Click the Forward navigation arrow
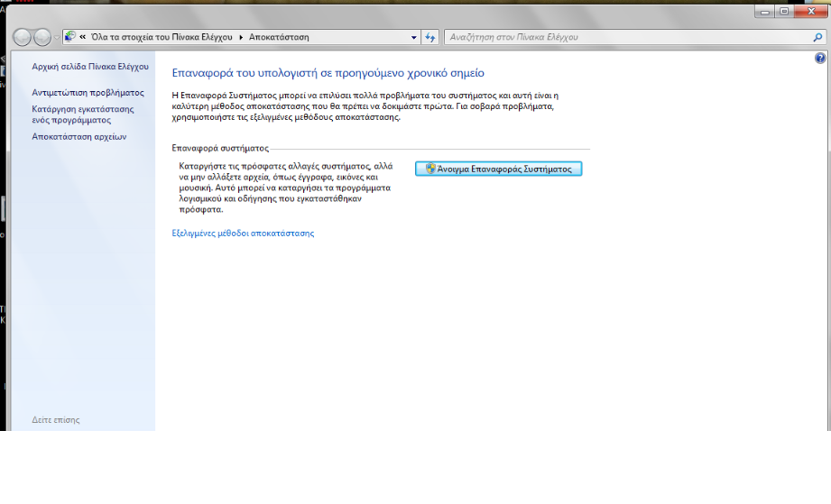Viewport: 831px width, 504px height. [42, 37]
